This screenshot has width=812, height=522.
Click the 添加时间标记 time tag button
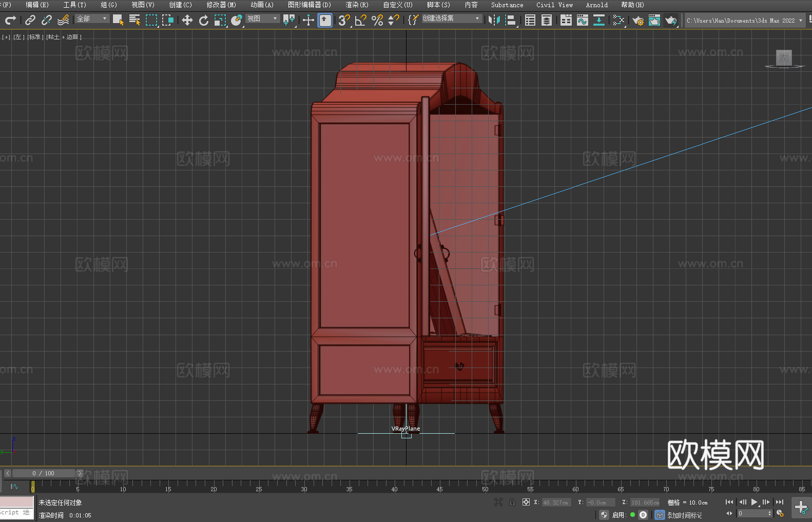coord(685,515)
